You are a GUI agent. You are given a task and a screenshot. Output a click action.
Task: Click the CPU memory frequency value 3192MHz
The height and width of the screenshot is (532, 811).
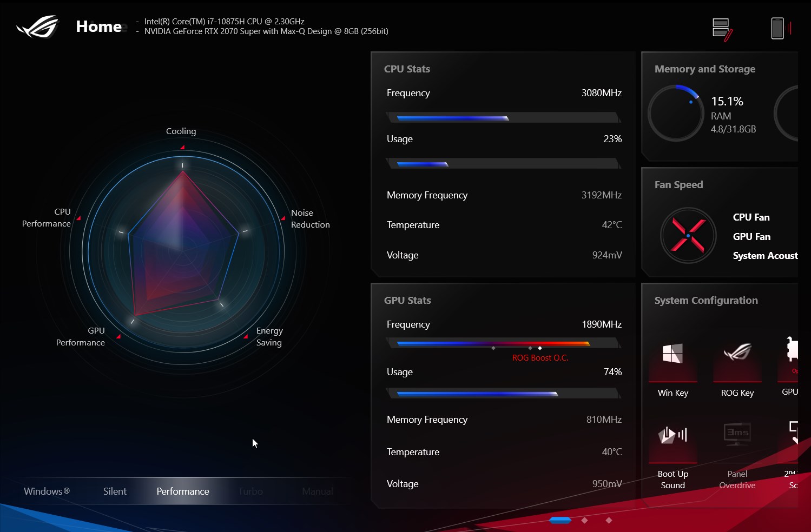[x=602, y=195]
